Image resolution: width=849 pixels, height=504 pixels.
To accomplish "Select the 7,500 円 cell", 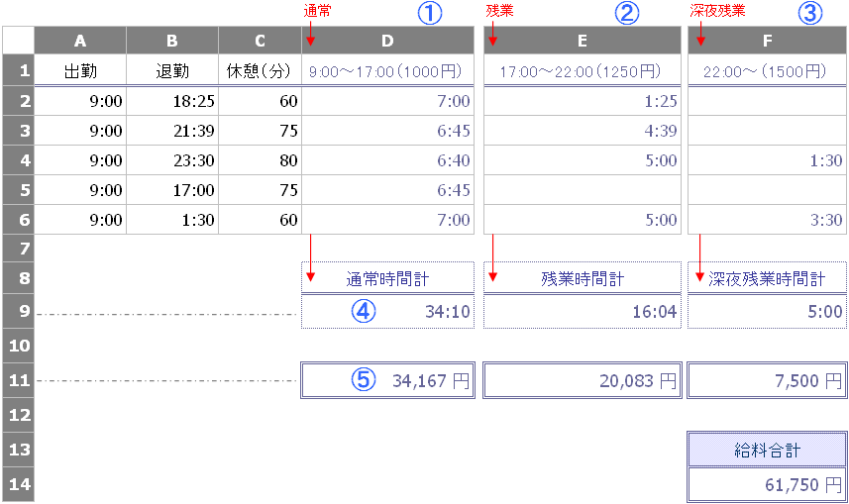I will pyautogui.click(x=767, y=380).
